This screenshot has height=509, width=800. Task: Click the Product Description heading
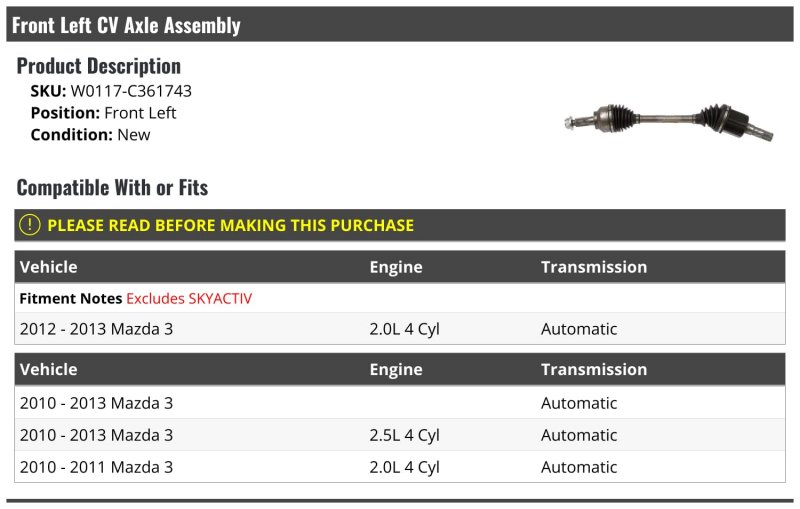click(x=98, y=66)
